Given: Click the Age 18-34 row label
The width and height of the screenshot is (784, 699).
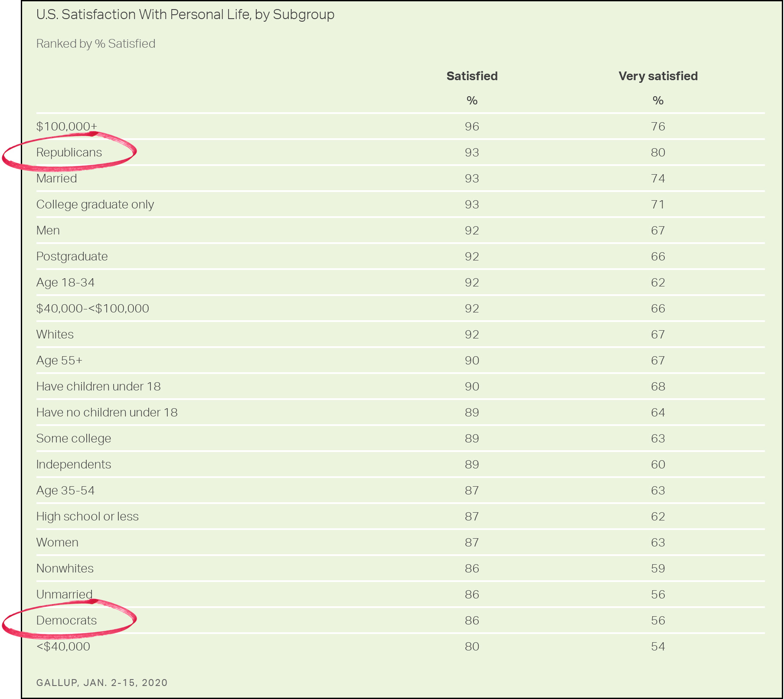Looking at the screenshot, I should [x=65, y=283].
